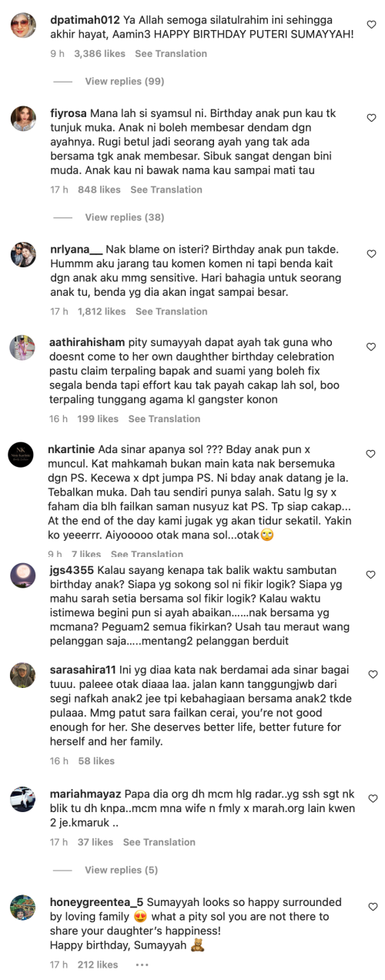
Task: Expand View replies (99)
Action: pos(125,81)
